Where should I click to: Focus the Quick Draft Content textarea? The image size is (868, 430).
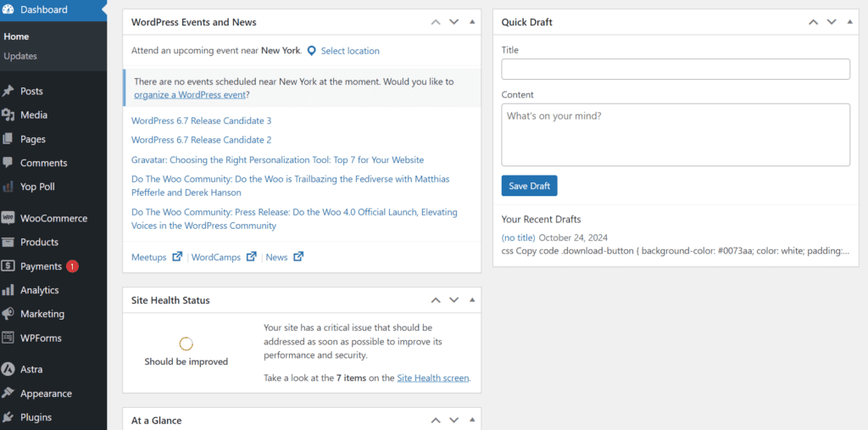(676, 135)
